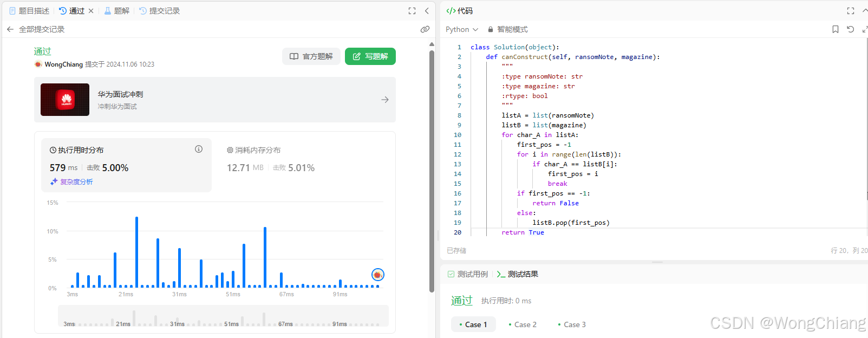Show runtime distribution info icon
The height and width of the screenshot is (338, 868).
[199, 149]
